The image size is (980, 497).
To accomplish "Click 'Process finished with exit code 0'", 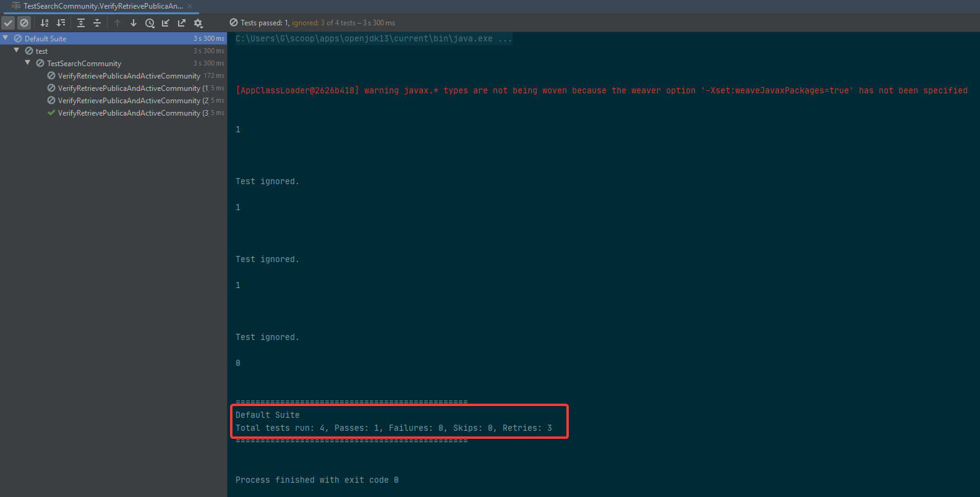I will [317, 480].
